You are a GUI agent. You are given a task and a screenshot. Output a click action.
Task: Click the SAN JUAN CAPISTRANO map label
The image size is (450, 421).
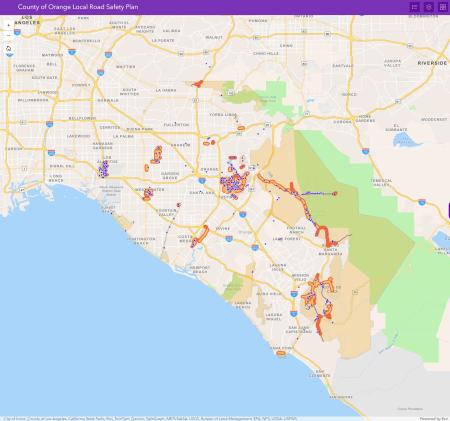(299, 330)
